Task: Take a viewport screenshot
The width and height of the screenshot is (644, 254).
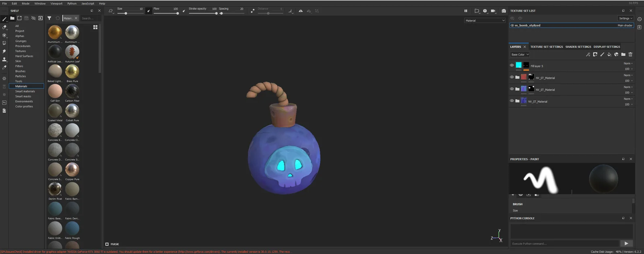Action: pos(504,11)
